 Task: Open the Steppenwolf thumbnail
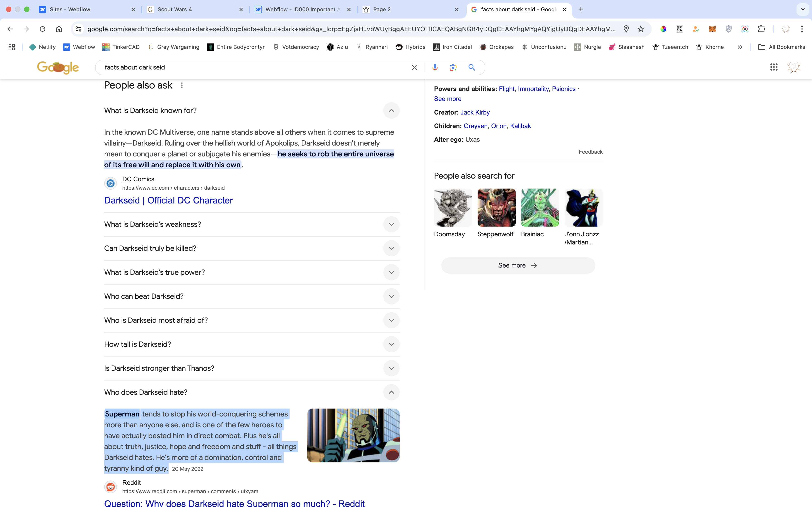tap(496, 208)
